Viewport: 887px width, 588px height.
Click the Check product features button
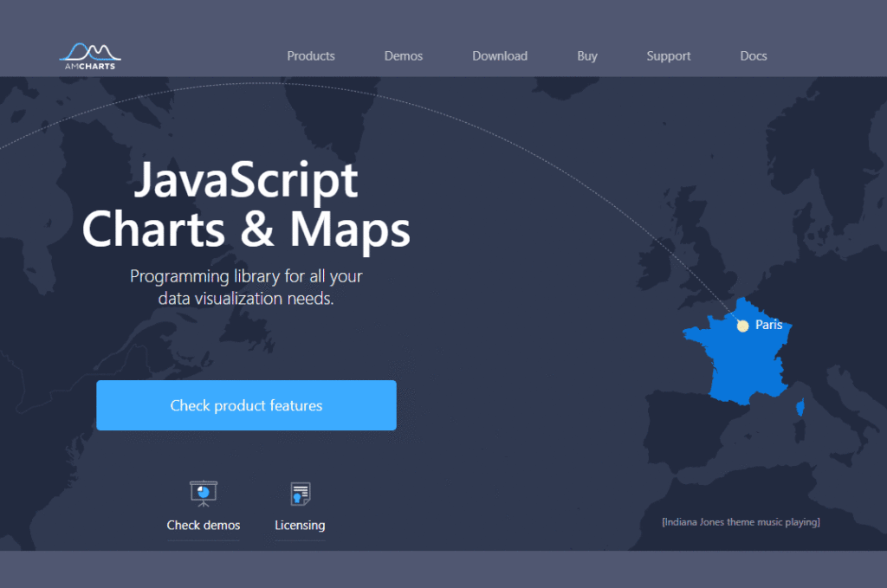pos(246,405)
